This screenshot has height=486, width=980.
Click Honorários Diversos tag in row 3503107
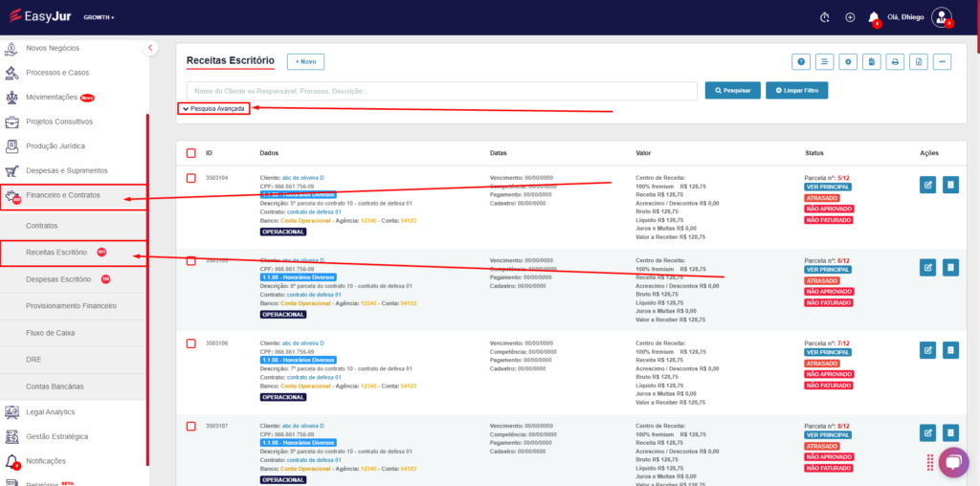click(x=299, y=443)
